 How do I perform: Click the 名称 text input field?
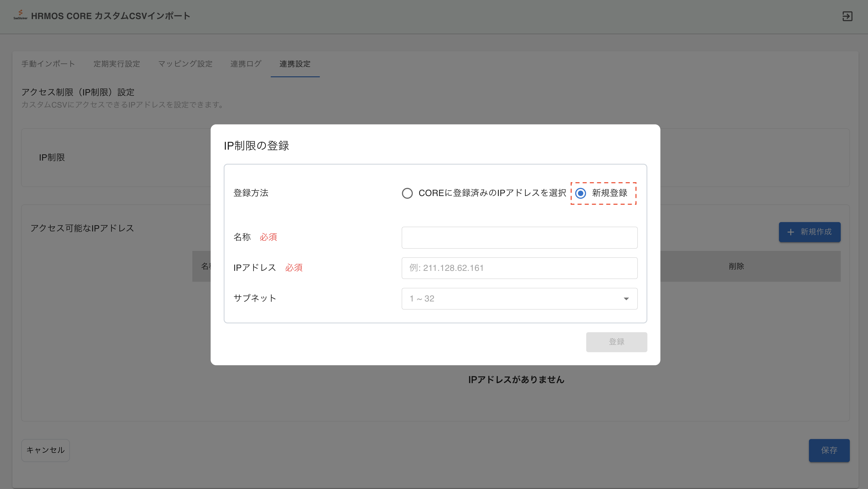click(x=519, y=238)
